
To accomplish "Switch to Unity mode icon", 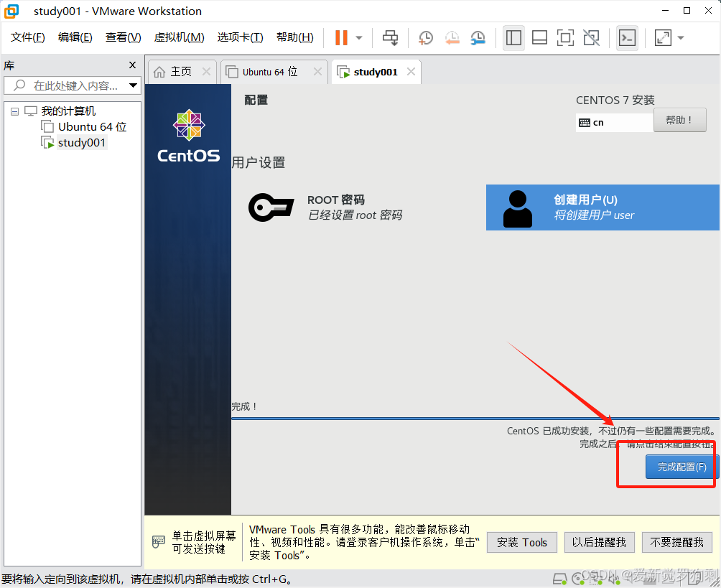I will 591,38.
